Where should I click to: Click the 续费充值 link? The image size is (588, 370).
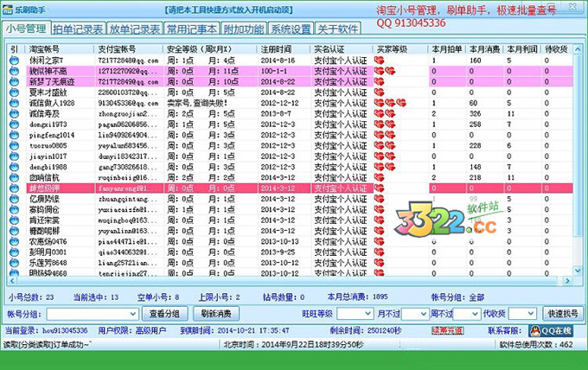447,330
